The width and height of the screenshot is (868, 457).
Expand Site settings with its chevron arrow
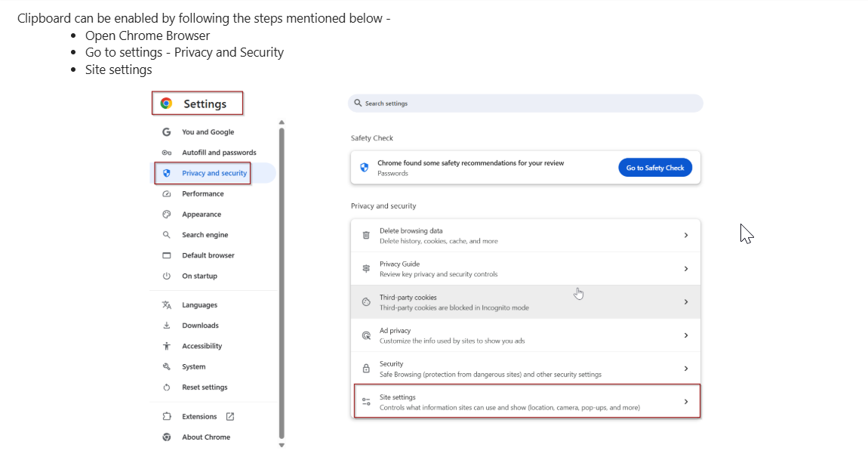[x=686, y=402]
